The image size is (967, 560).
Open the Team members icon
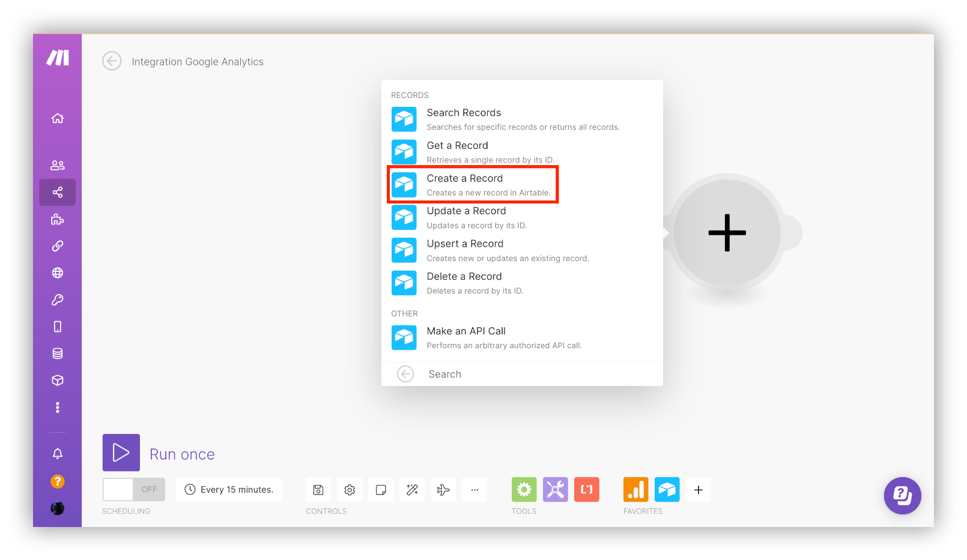(x=58, y=165)
